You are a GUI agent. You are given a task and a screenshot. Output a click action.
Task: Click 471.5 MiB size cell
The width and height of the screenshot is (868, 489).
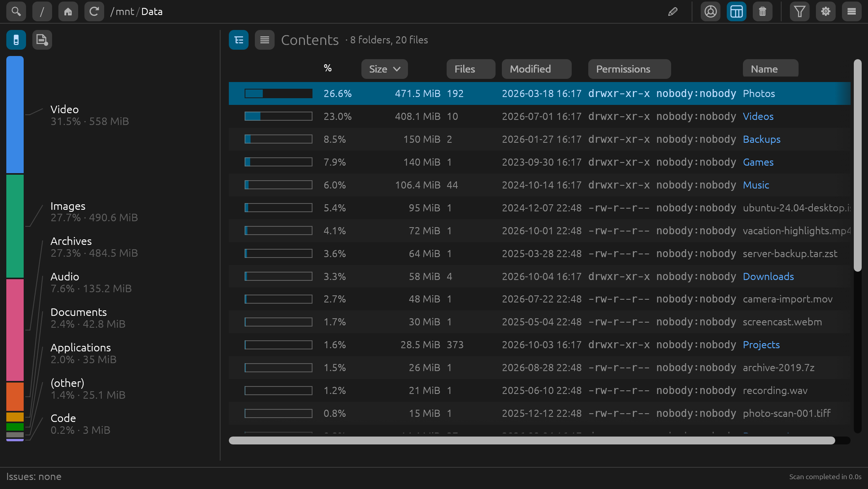(x=417, y=93)
